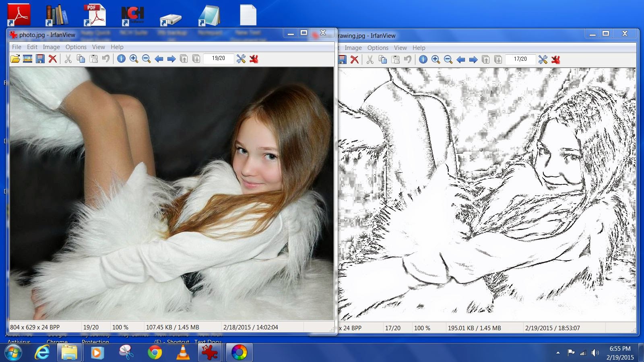The height and width of the screenshot is (362, 644).
Task: Open the File menu in photo.jpg window
Action: pos(17,47)
